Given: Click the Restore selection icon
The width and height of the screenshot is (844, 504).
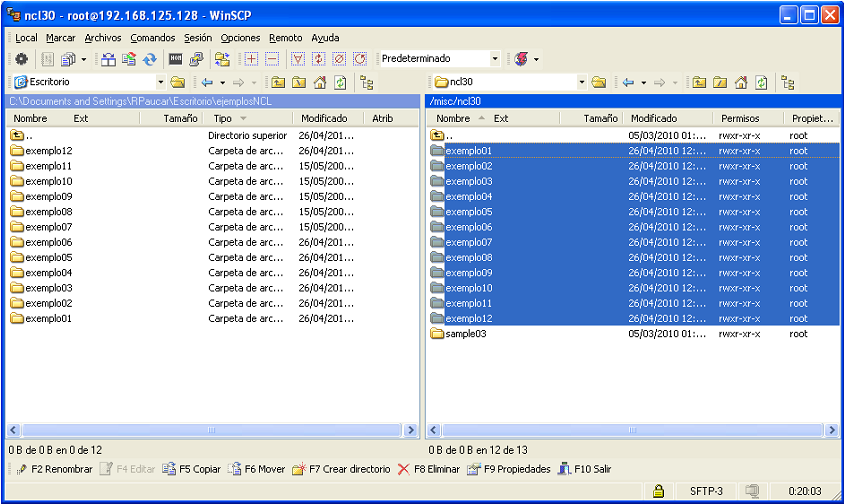Looking at the screenshot, I should (360, 59).
